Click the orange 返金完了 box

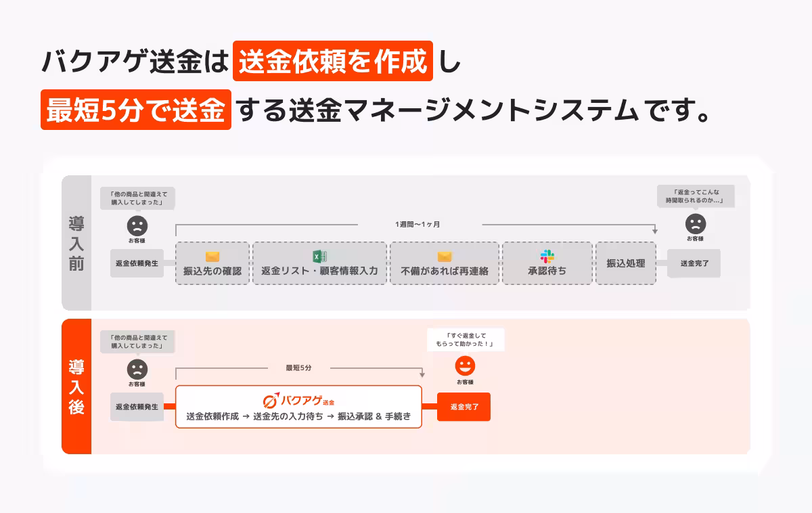click(464, 407)
